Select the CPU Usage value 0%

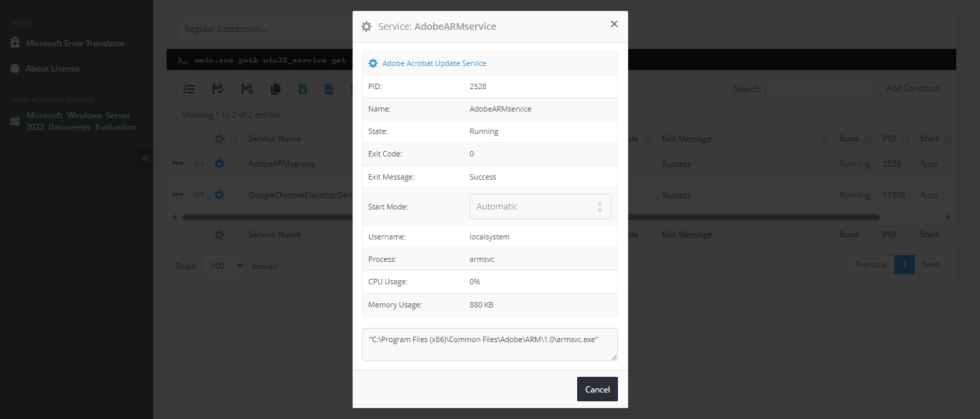(x=475, y=282)
